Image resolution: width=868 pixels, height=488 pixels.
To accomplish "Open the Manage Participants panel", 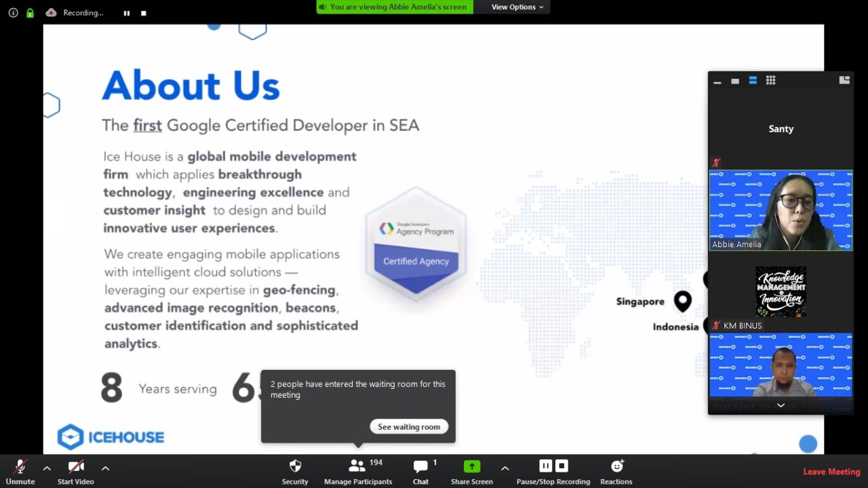I will point(358,472).
